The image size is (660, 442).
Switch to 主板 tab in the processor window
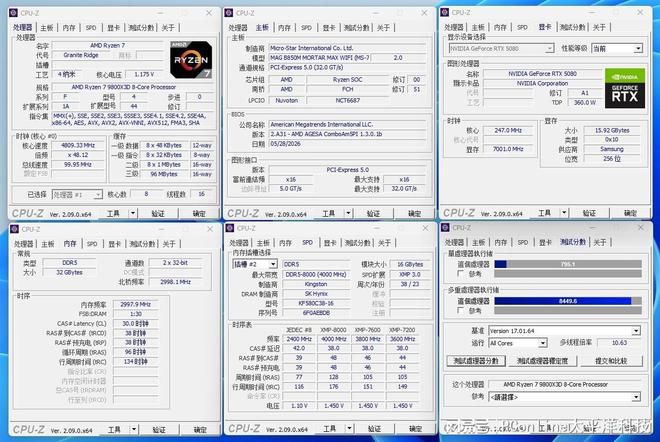click(x=47, y=28)
